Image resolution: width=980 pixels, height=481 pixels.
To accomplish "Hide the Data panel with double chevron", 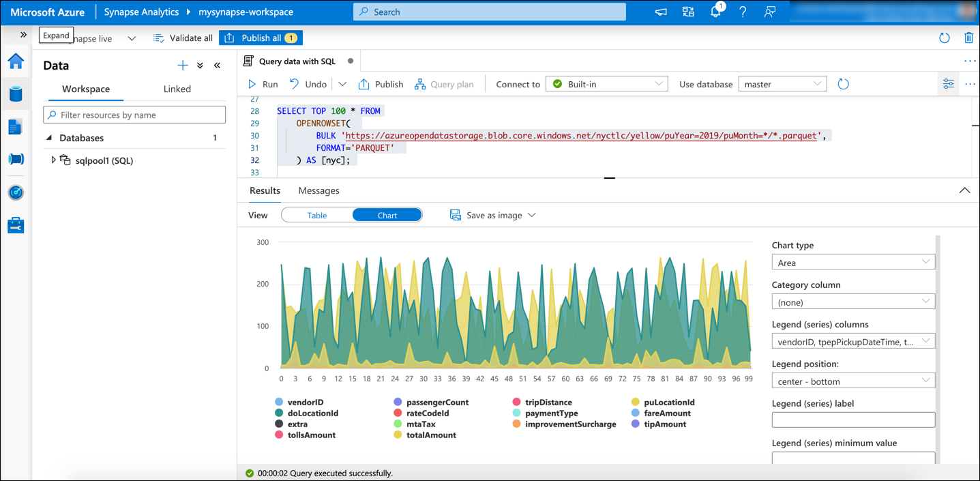I will (x=217, y=65).
